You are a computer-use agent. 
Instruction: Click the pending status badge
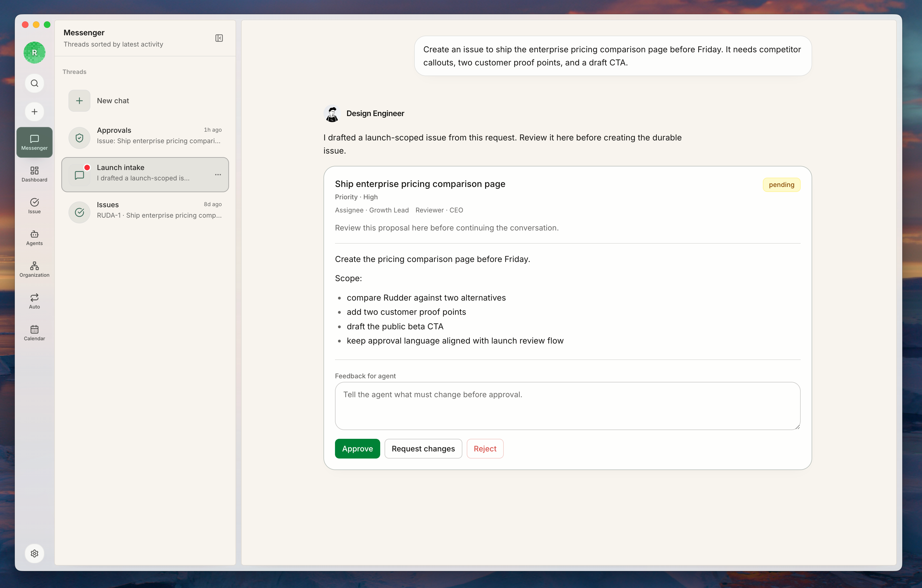pyautogui.click(x=781, y=185)
